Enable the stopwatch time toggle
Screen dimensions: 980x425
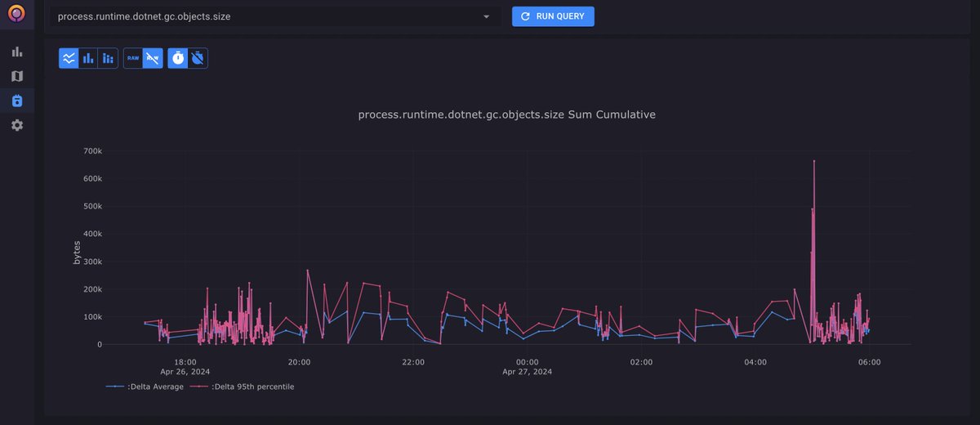click(x=178, y=58)
